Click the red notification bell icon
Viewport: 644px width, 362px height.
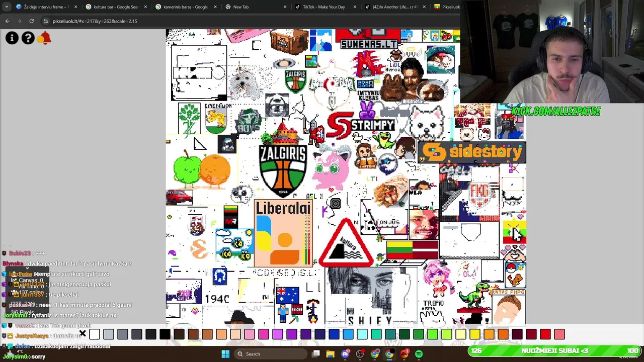tap(45, 38)
